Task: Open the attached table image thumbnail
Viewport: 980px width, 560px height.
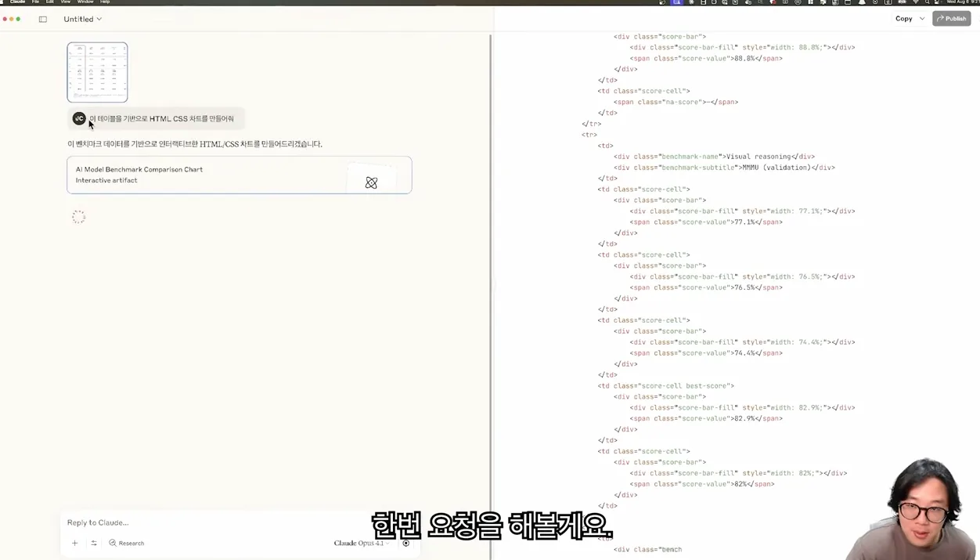Action: click(x=97, y=72)
